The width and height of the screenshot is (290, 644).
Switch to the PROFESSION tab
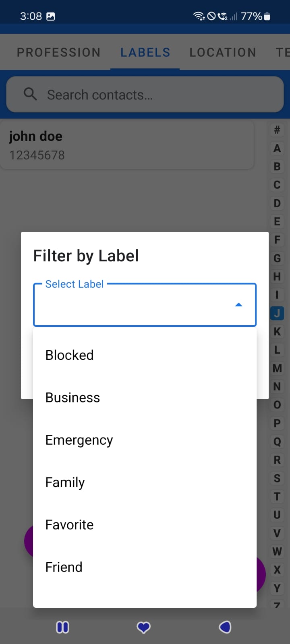pos(58,52)
